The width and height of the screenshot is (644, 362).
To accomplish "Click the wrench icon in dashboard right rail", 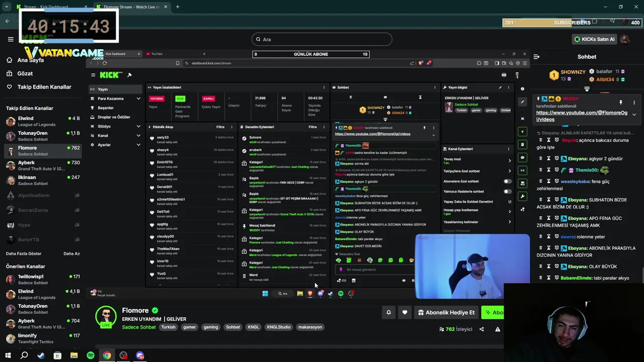I will click(x=523, y=196).
